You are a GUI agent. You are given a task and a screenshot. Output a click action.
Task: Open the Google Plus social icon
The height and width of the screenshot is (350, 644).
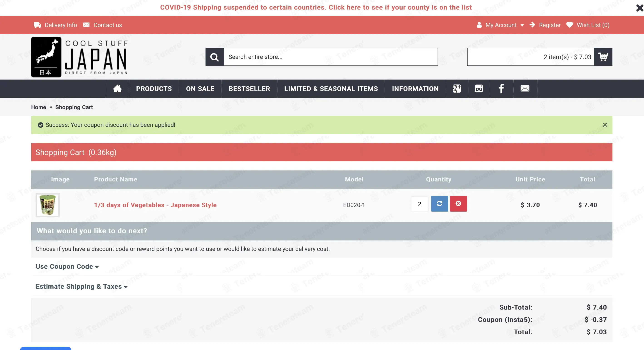[x=457, y=89]
